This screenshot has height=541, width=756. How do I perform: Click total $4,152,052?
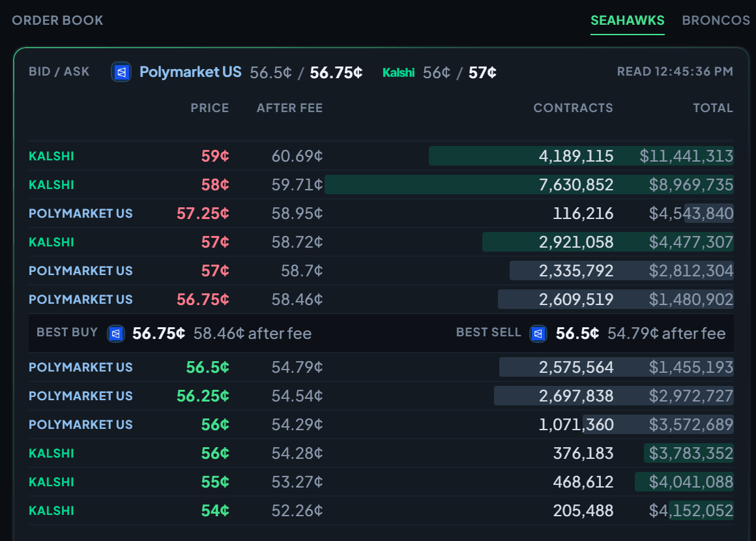click(691, 510)
